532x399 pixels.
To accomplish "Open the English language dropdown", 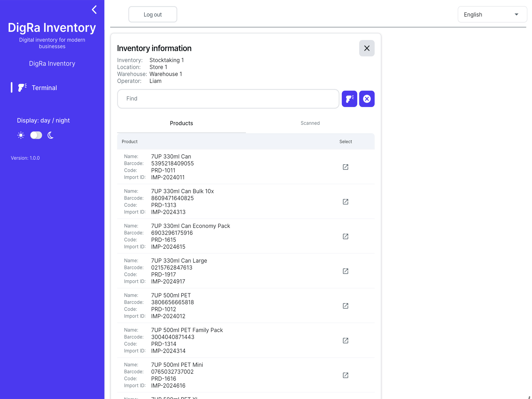I will 492,14.
